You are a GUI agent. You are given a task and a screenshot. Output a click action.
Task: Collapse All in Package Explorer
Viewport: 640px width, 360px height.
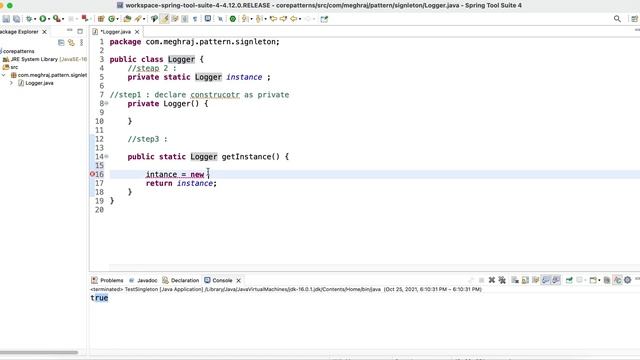(x=61, y=42)
